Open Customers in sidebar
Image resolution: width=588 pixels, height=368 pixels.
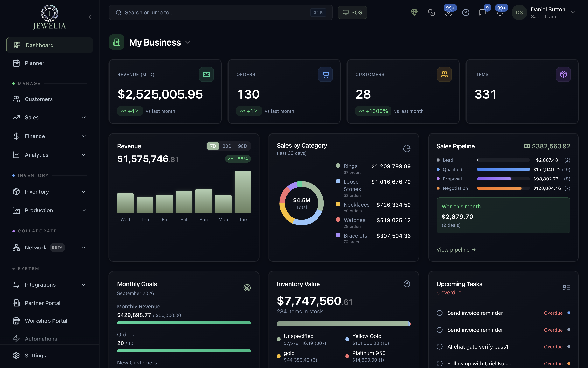point(50,99)
